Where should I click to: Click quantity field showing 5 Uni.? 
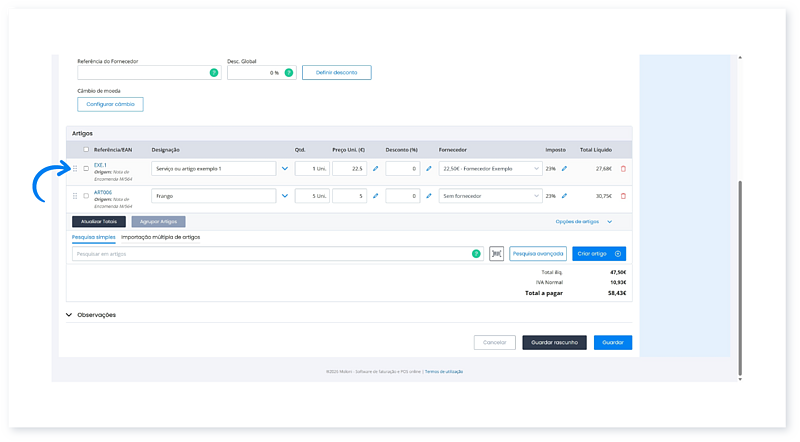(x=312, y=196)
